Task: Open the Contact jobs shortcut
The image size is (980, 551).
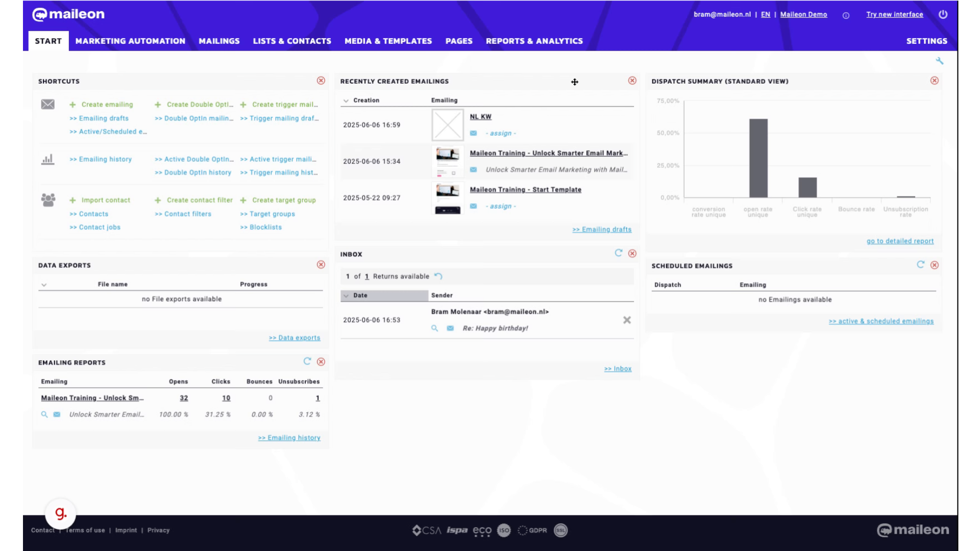Action: coord(95,227)
